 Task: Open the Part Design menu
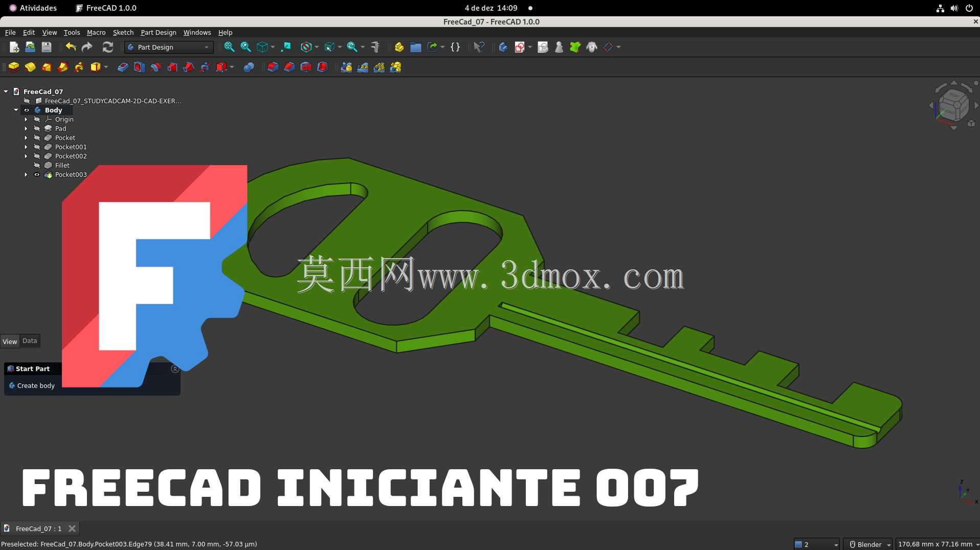click(159, 32)
